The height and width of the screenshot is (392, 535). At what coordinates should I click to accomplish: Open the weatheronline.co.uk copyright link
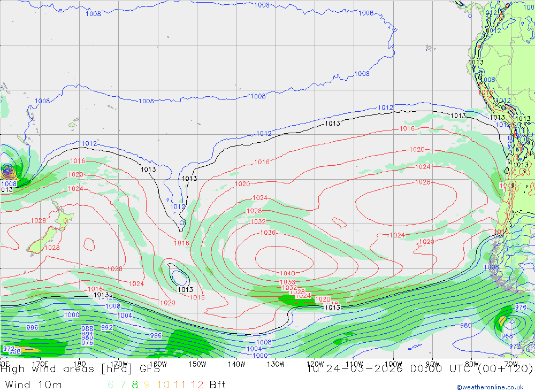(x=490, y=387)
